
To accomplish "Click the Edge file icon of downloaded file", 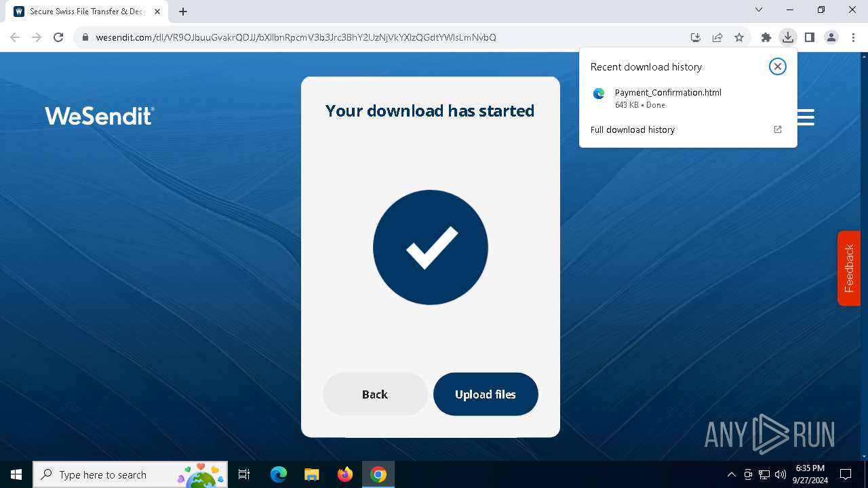I will (599, 94).
